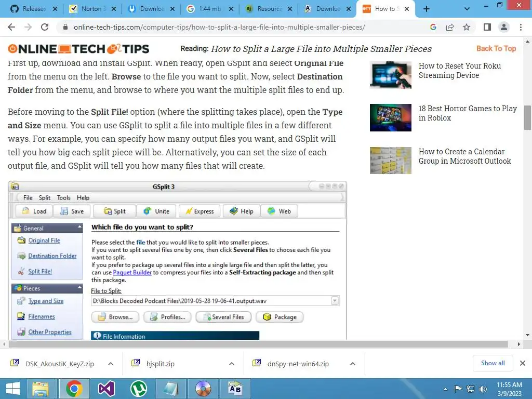This screenshot has height=399, width=532.
Task: Open a new browser tab
Action: [x=427, y=9]
